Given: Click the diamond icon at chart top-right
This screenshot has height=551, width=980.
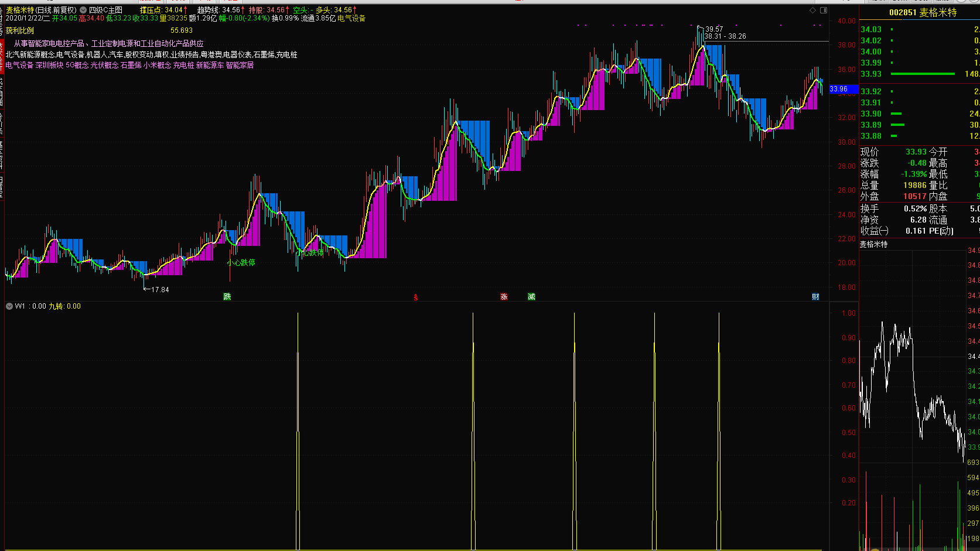Looking at the screenshot, I should (x=812, y=10).
